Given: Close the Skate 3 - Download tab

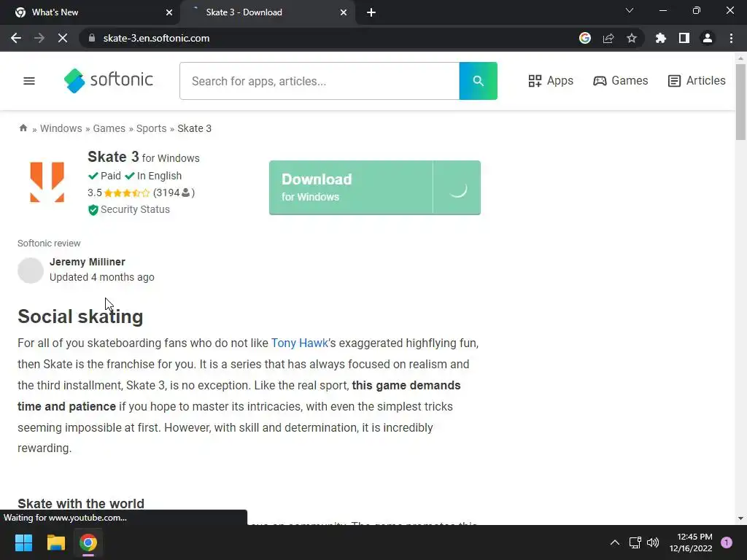Looking at the screenshot, I should [x=344, y=12].
